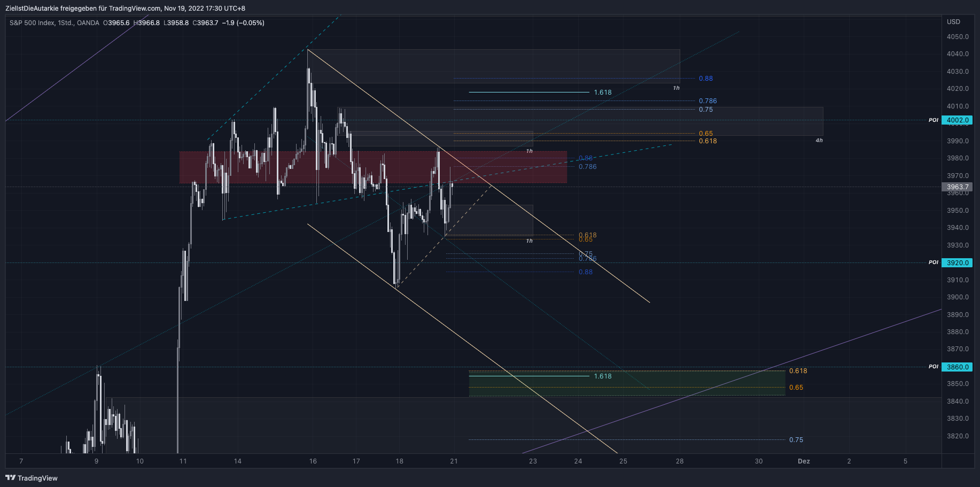
Task: Click the date label 23 on the time axis
Action: tap(533, 461)
